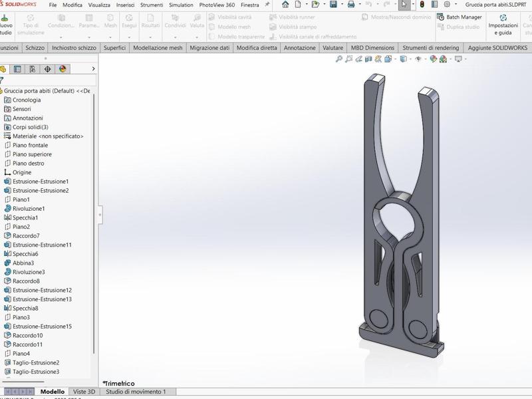Open the ConfigurationManager tab icon
The image size is (532, 399).
32,69
